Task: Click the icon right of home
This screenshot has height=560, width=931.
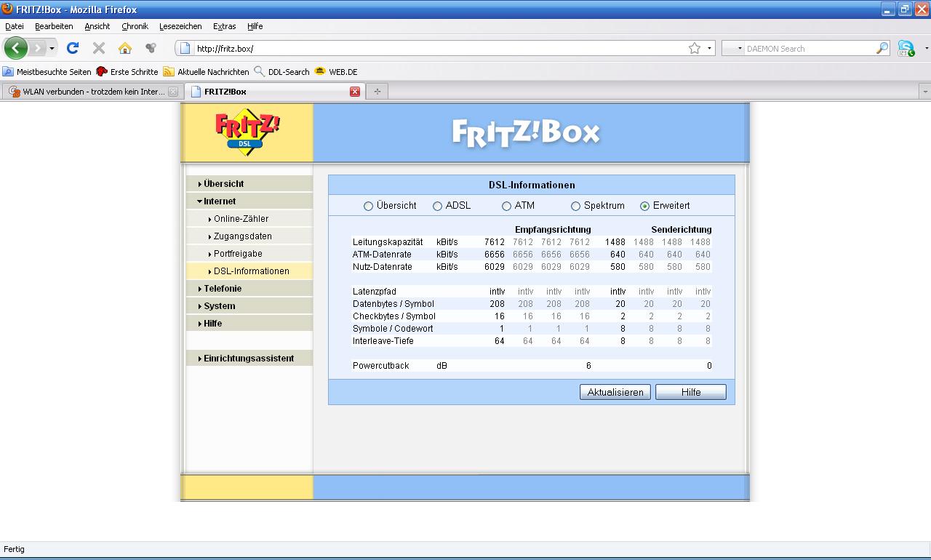Action: (151, 48)
